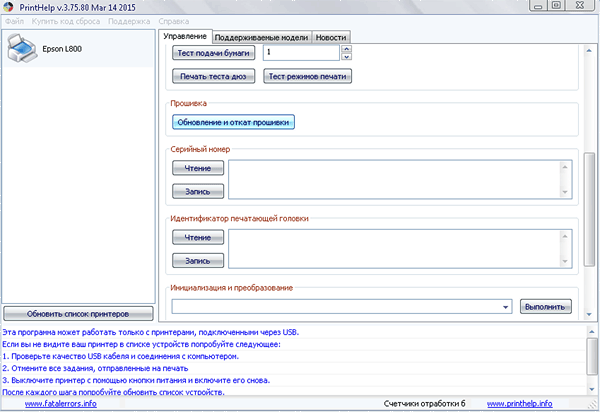Click the main panel scroll up arrow
The image size is (600, 412).
pos(589,51)
